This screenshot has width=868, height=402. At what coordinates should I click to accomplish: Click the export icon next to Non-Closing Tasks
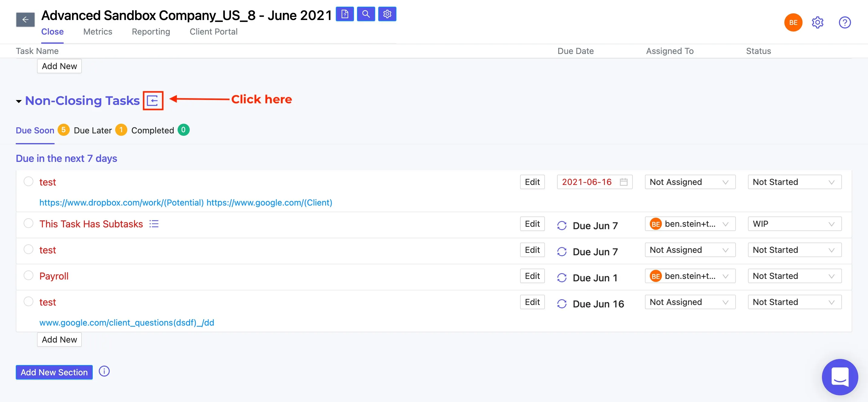click(x=153, y=100)
